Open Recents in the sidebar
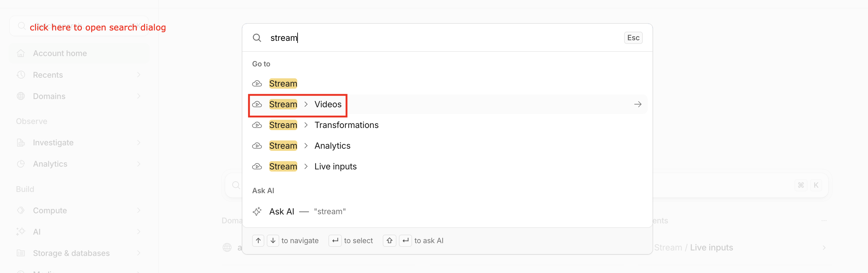Image resolution: width=868 pixels, height=273 pixels. [79, 75]
